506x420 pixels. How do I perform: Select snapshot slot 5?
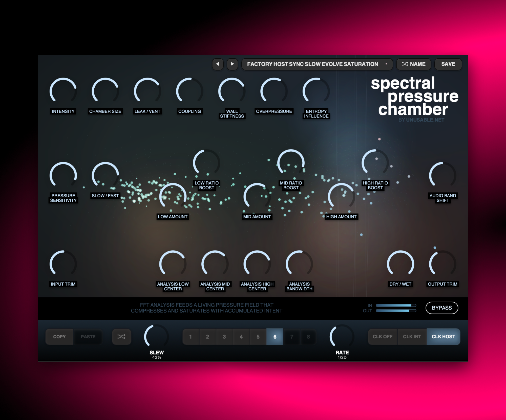coord(258,337)
